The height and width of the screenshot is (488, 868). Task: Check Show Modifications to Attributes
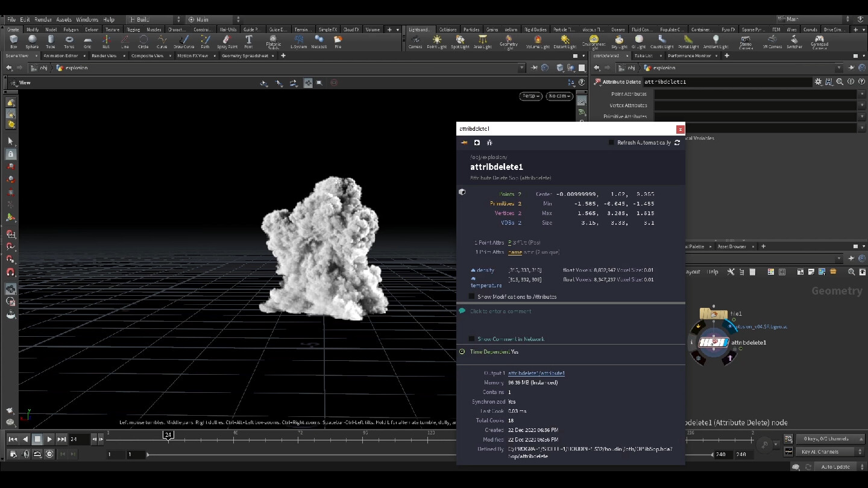(x=471, y=296)
